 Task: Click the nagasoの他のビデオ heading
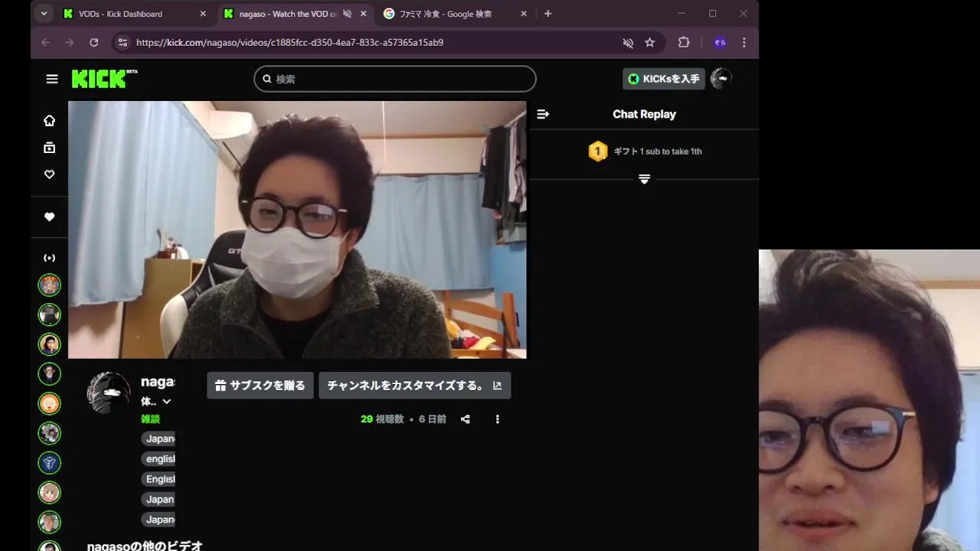[145, 546]
